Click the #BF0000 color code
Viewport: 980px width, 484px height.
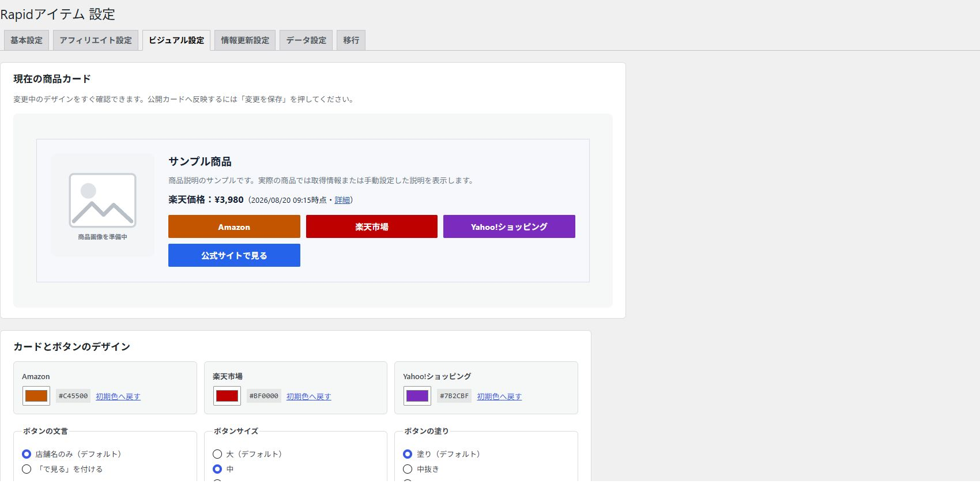264,396
